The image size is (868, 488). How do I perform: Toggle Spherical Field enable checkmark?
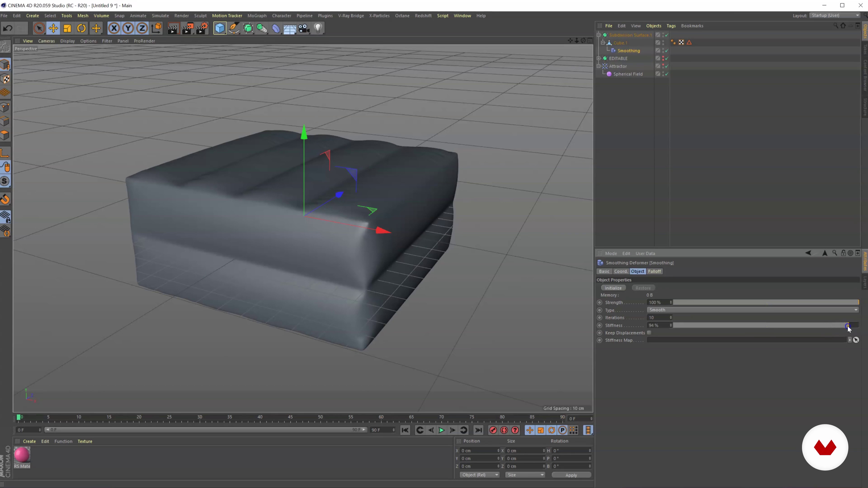[667, 74]
